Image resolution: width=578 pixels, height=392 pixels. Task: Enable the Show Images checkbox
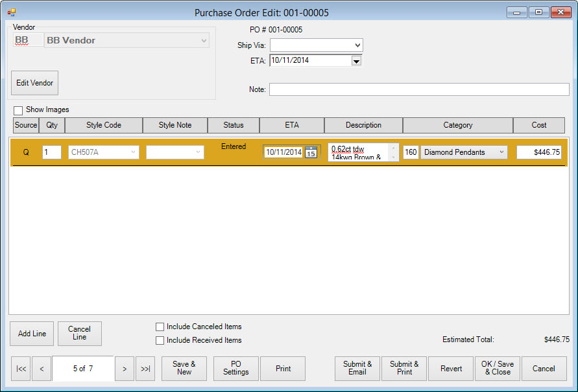[18, 110]
